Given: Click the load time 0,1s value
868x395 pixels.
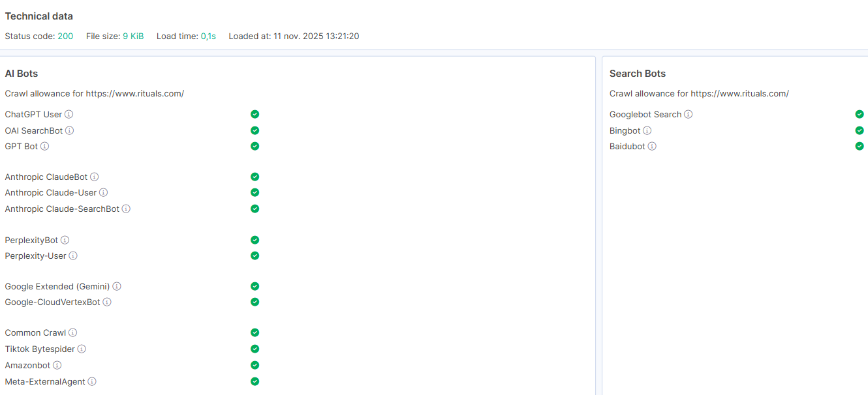Looking at the screenshot, I should coord(208,37).
